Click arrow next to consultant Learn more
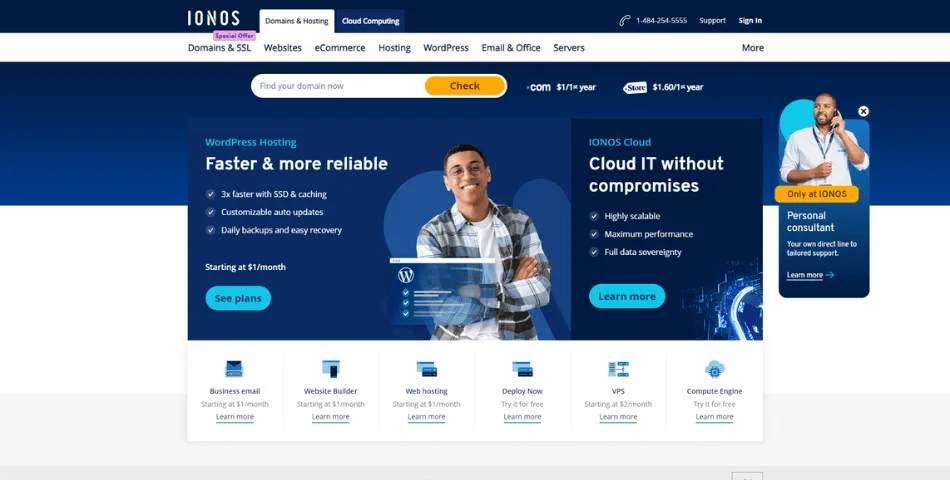 coord(830,275)
